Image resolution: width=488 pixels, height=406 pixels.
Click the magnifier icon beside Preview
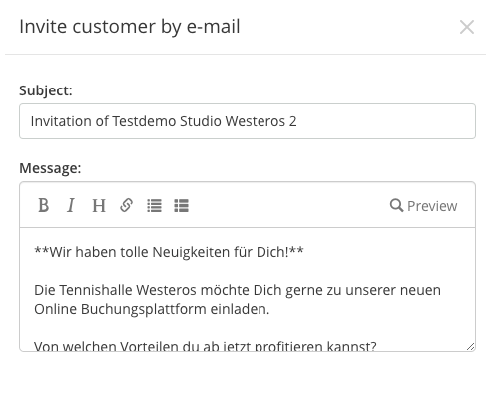(396, 205)
